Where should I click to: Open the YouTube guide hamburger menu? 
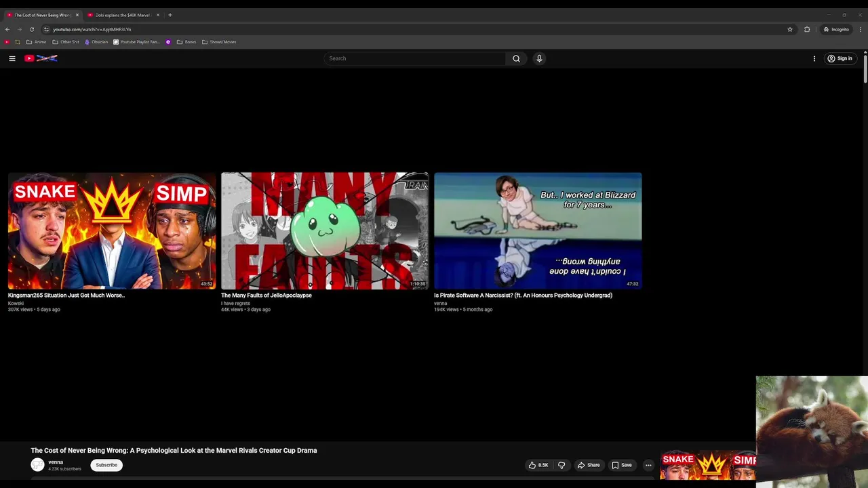[12, 58]
